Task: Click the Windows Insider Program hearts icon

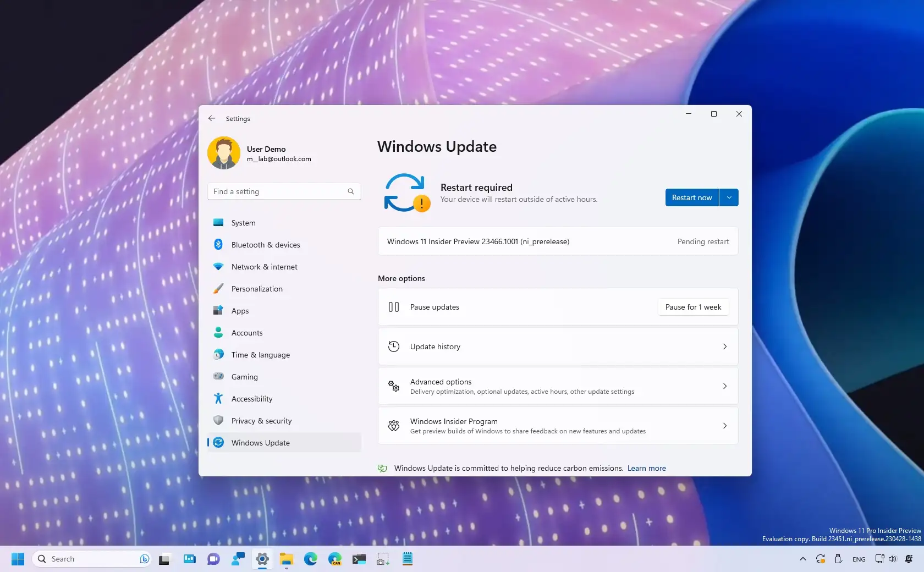Action: pyautogui.click(x=394, y=426)
